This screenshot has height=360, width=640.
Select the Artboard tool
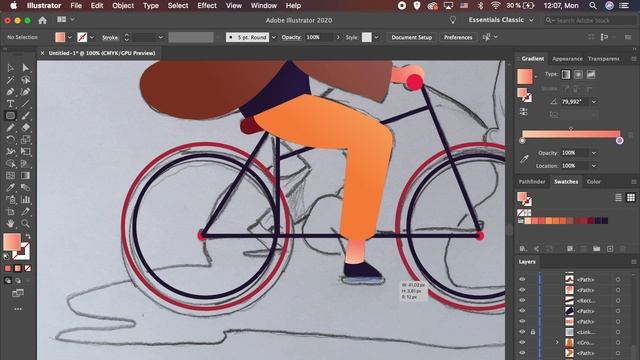10,211
